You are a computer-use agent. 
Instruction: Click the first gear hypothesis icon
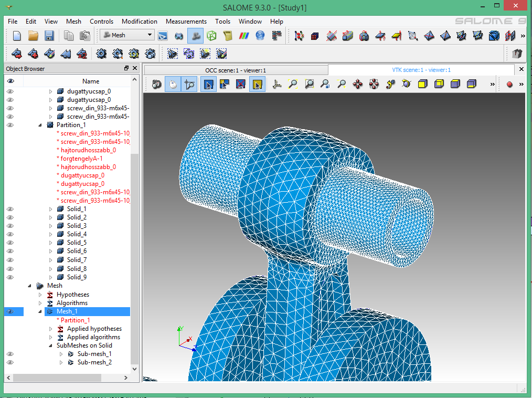(101, 54)
